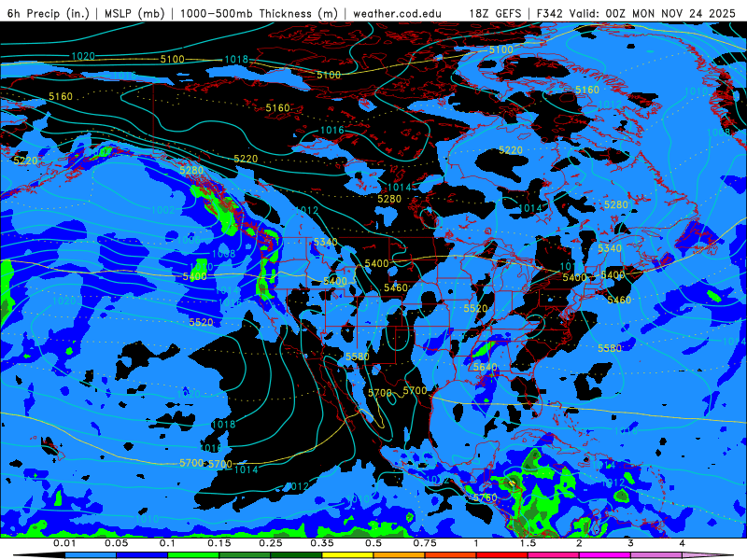The image size is (747, 560).
Task: Click the '3' legend value
Action: (630, 543)
